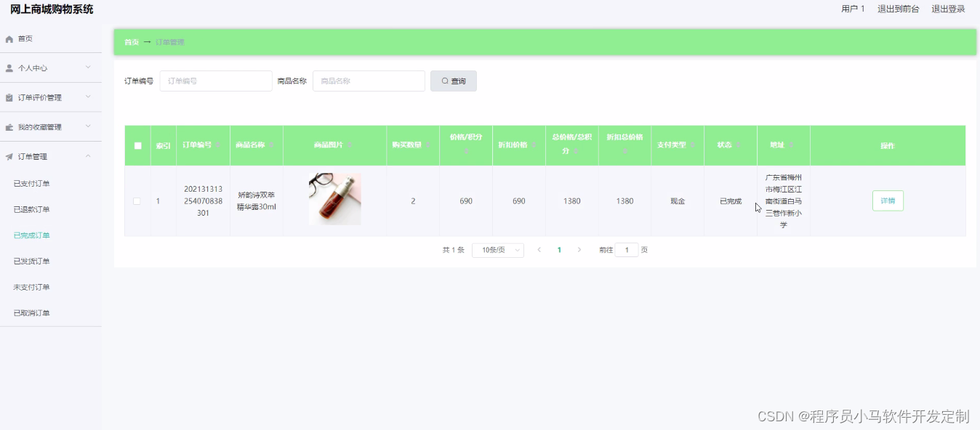The height and width of the screenshot is (430, 980).
Task: Click the sort arrows on 订单编号 column
Action: point(218,145)
